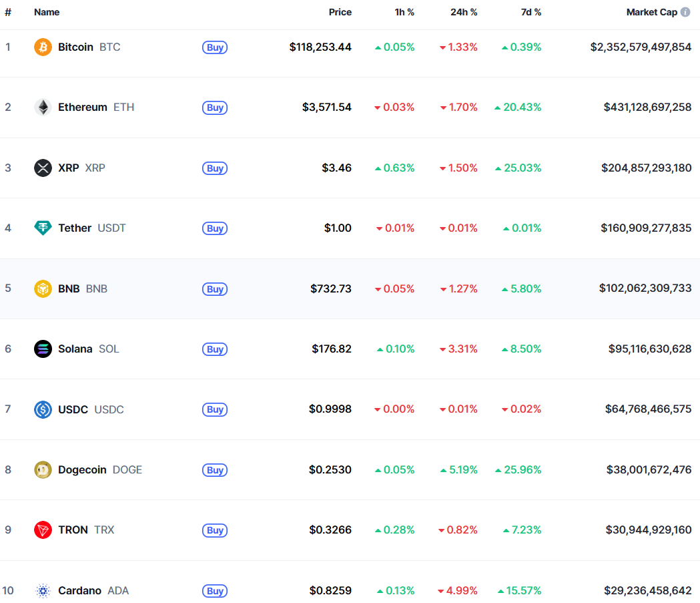Click the TRON logo icon

43,530
